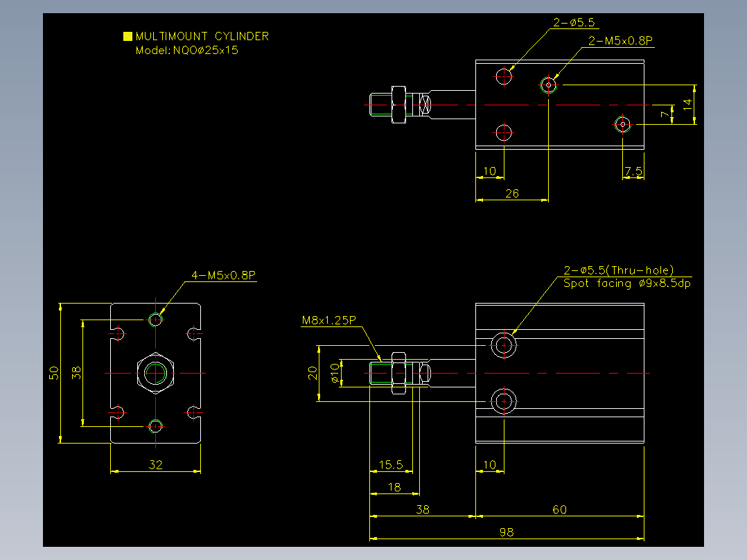Select the "4-M5x0.8P" callout in the front view
The height and width of the screenshot is (560, 747).
pos(223,275)
